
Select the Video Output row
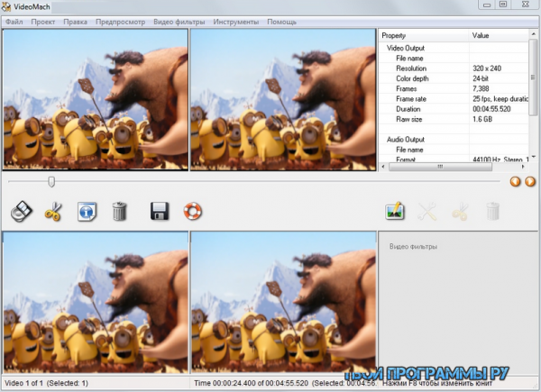454,48
